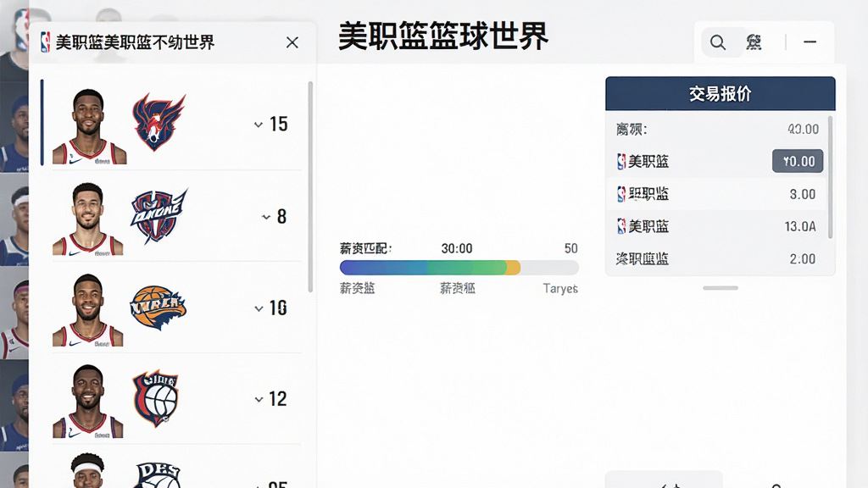The image size is (868, 488).
Task: Close the 美职篮 side panel
Action: tap(292, 42)
